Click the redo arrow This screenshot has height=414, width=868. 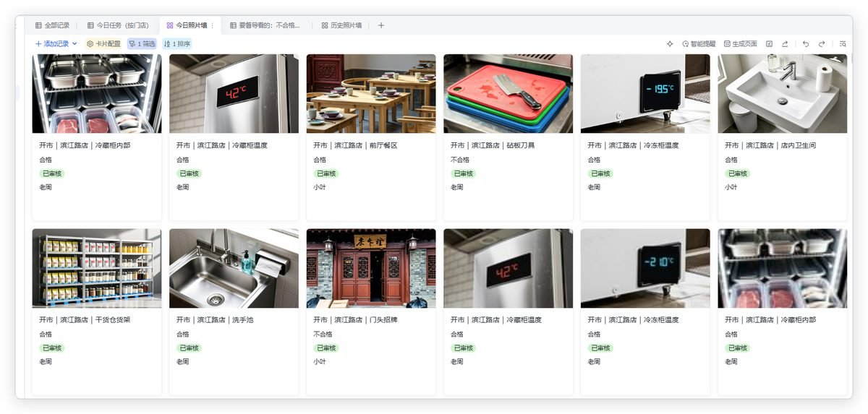[822, 44]
